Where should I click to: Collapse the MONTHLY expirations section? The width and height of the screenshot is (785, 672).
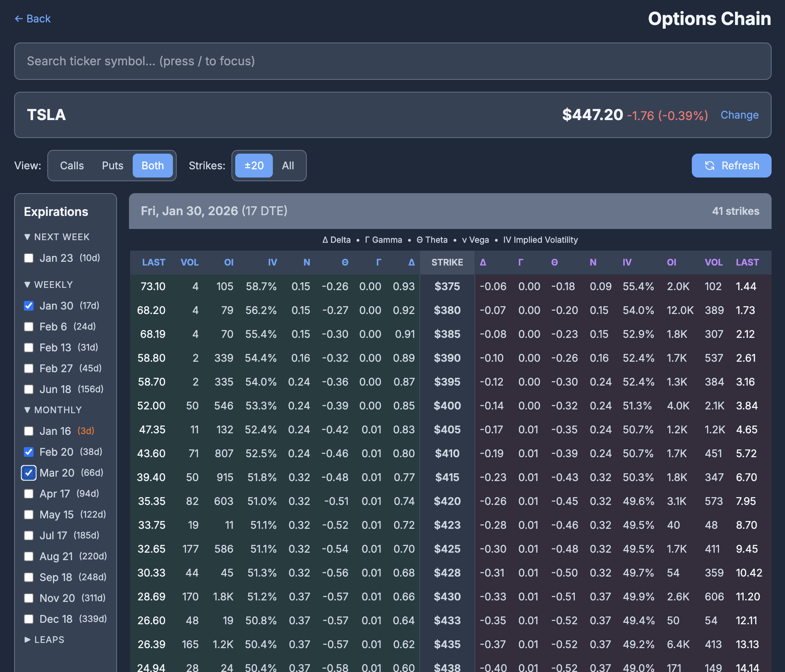click(x=53, y=410)
